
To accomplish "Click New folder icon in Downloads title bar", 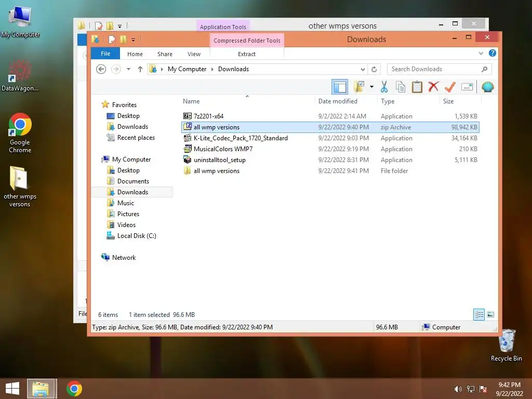I will click(x=123, y=39).
